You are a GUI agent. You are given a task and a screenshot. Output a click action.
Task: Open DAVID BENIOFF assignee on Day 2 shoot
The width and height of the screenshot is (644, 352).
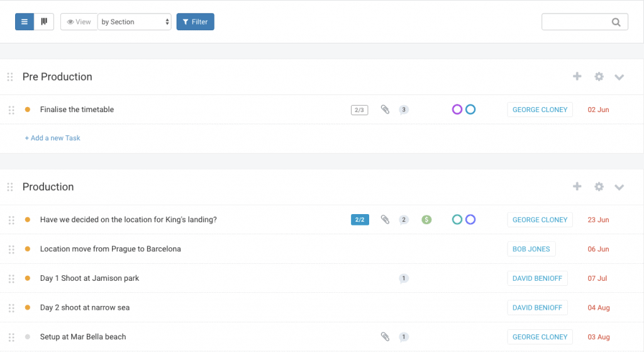[537, 307]
